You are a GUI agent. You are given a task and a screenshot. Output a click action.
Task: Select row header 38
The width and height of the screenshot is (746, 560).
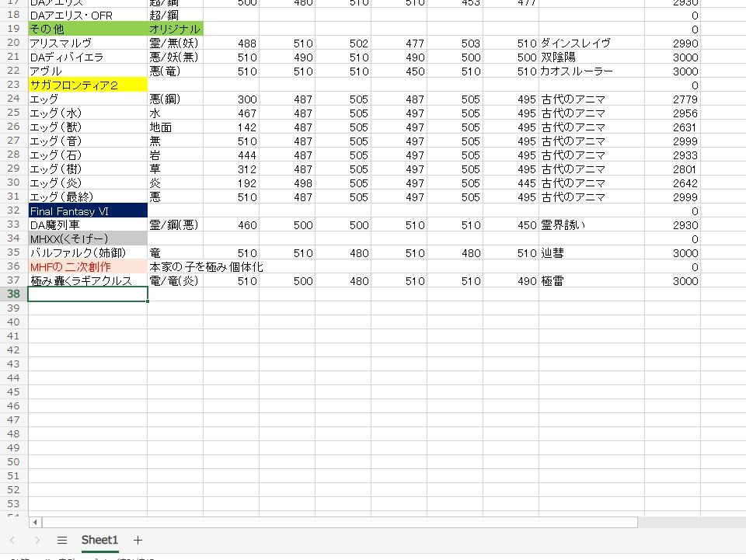14,294
